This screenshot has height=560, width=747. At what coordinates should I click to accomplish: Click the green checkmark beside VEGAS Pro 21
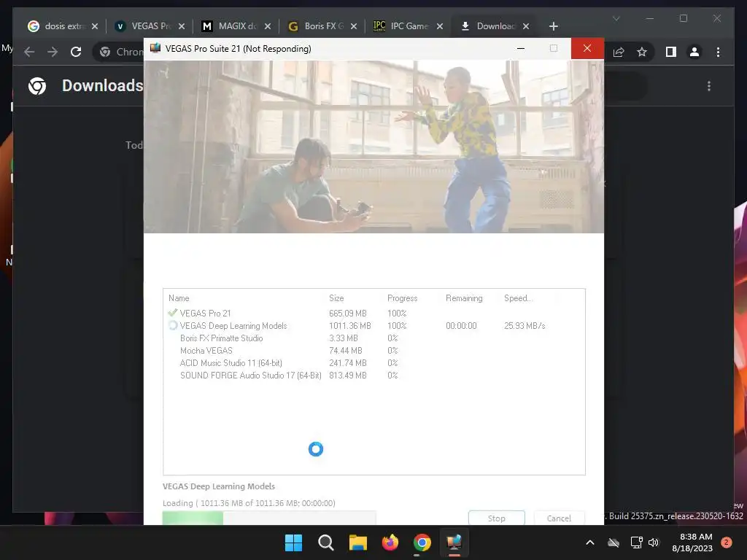coord(172,313)
